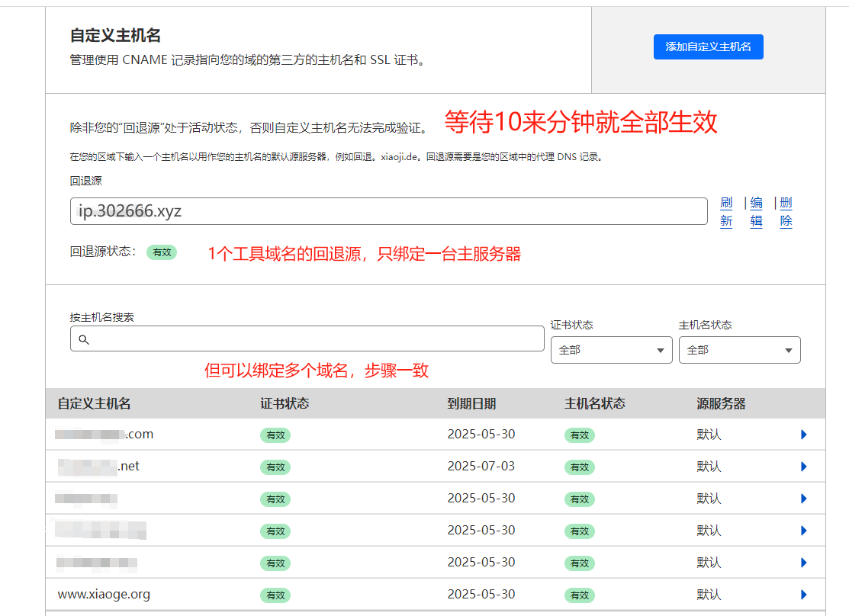849x616 pixels.
Task: Click the 到期日期 column header
Action: 471,403
